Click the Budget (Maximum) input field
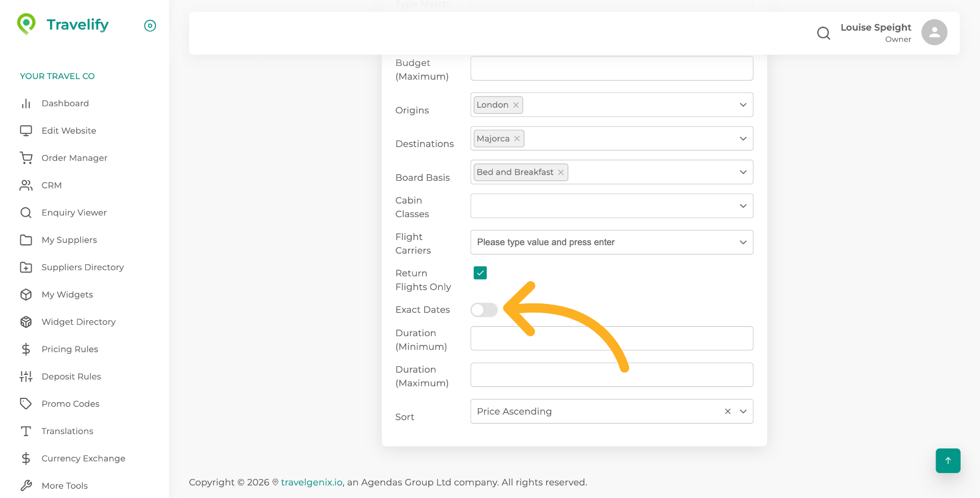The image size is (980, 498). [x=611, y=68]
